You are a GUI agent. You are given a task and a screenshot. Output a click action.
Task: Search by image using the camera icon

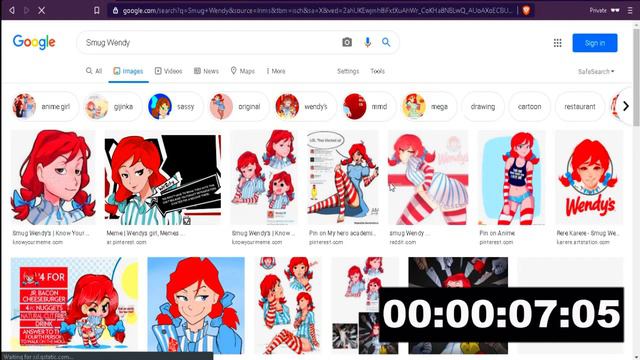tap(347, 42)
